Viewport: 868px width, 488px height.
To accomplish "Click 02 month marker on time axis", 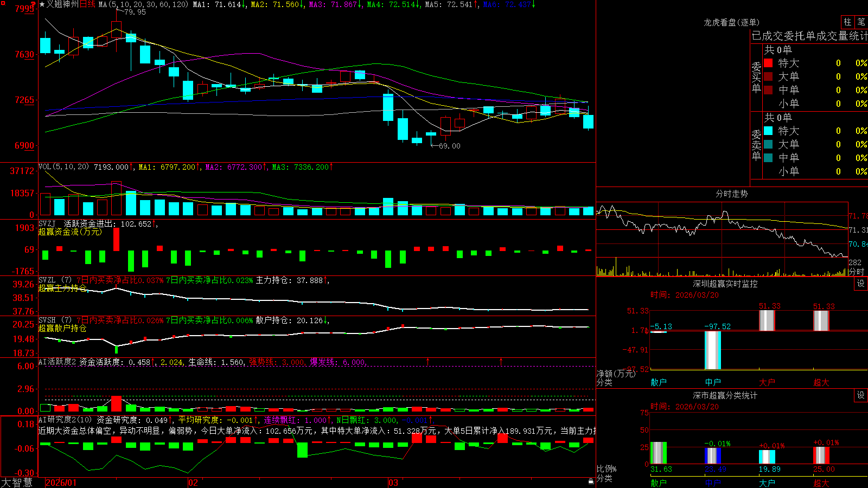I will point(193,483).
